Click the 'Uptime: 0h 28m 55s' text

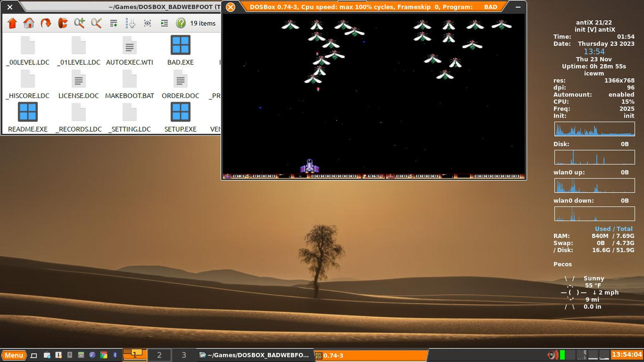point(594,66)
